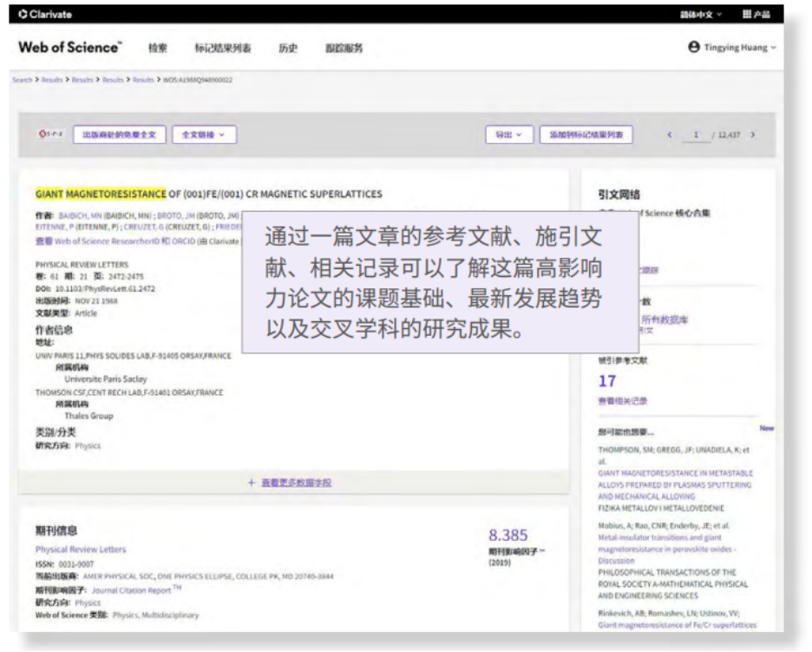Open Metal-insulator transitions and giant magnetoresistance link

666,549
